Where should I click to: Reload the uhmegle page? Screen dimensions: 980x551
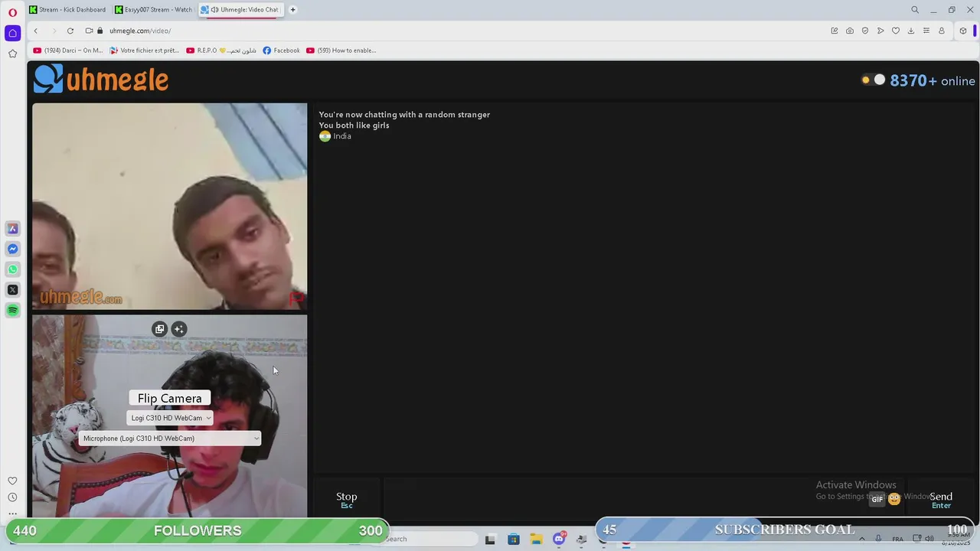(x=70, y=31)
